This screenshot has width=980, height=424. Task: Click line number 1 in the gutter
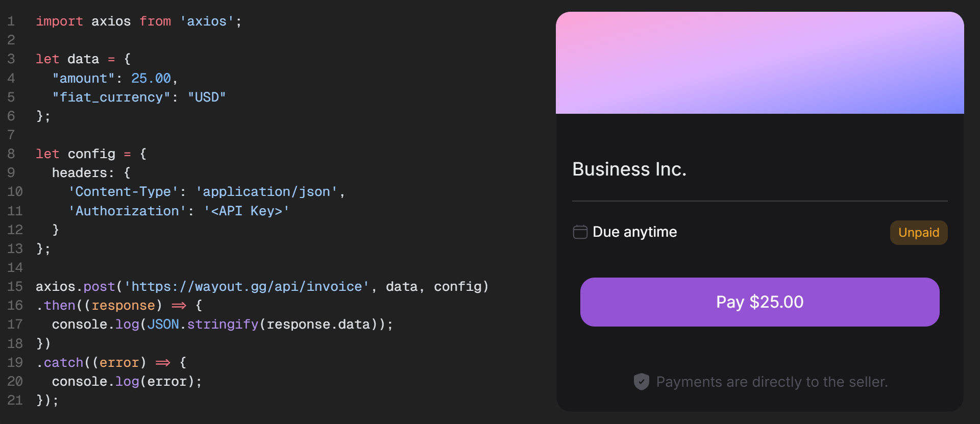point(11,21)
